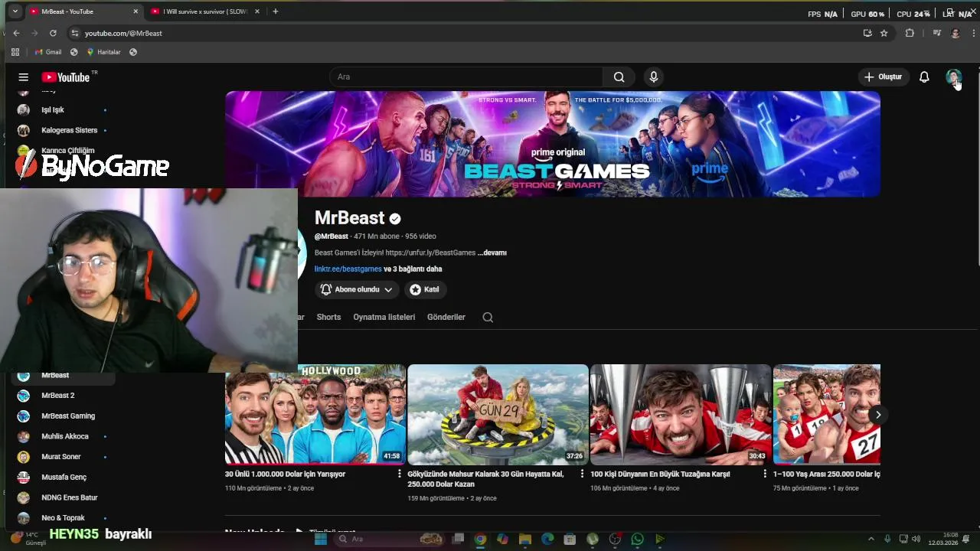
Task: Close the MrBeast - YouTube browser tab
Action: 136,11
